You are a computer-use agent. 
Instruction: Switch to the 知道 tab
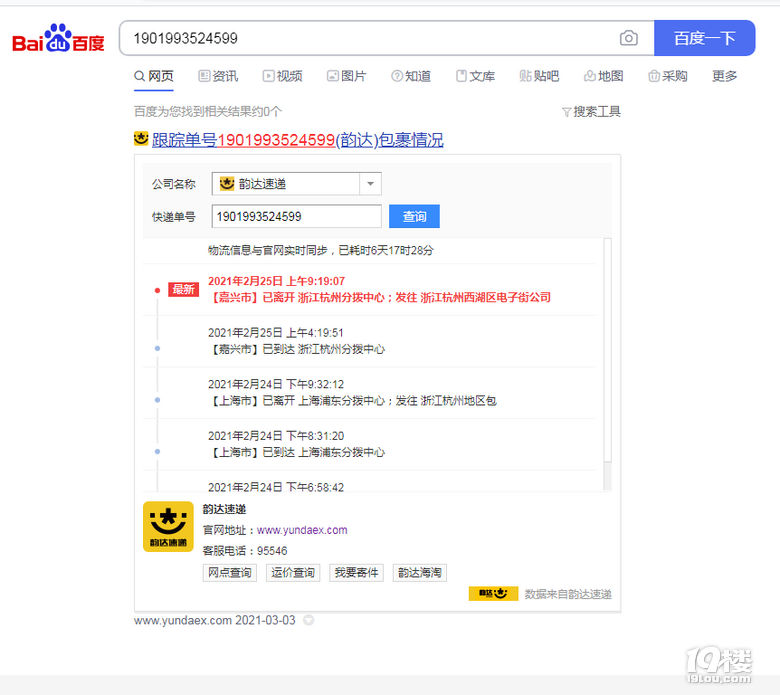pyautogui.click(x=411, y=76)
